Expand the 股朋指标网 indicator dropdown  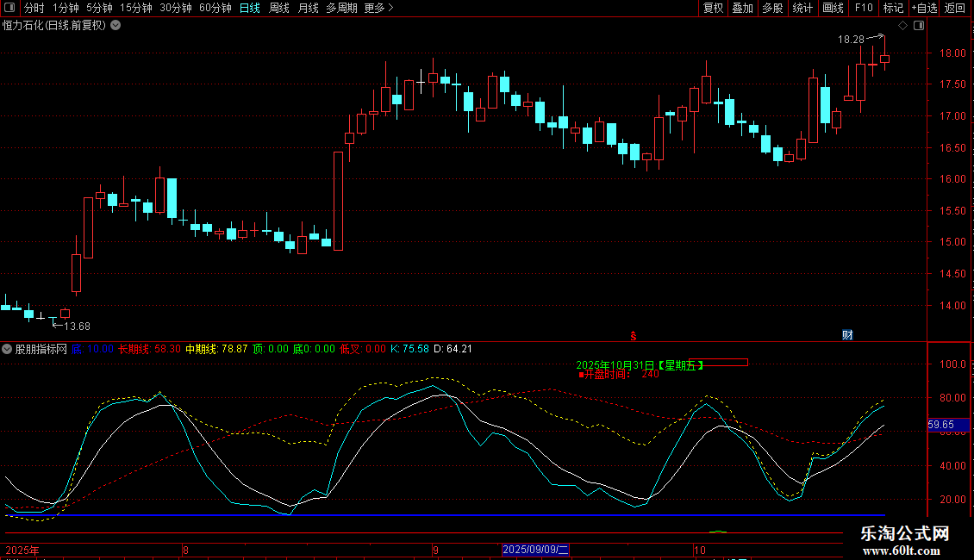pos(8,349)
